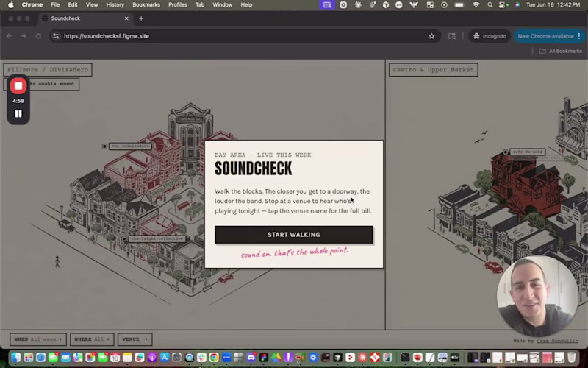
Task: Expand the VENUE dropdown
Action: click(135, 339)
